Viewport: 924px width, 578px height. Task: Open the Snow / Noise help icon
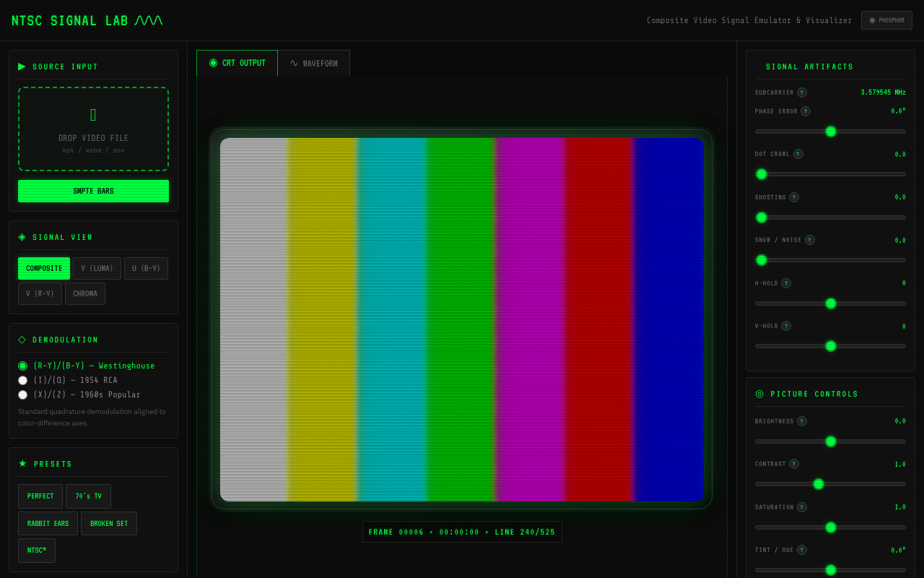click(x=809, y=240)
